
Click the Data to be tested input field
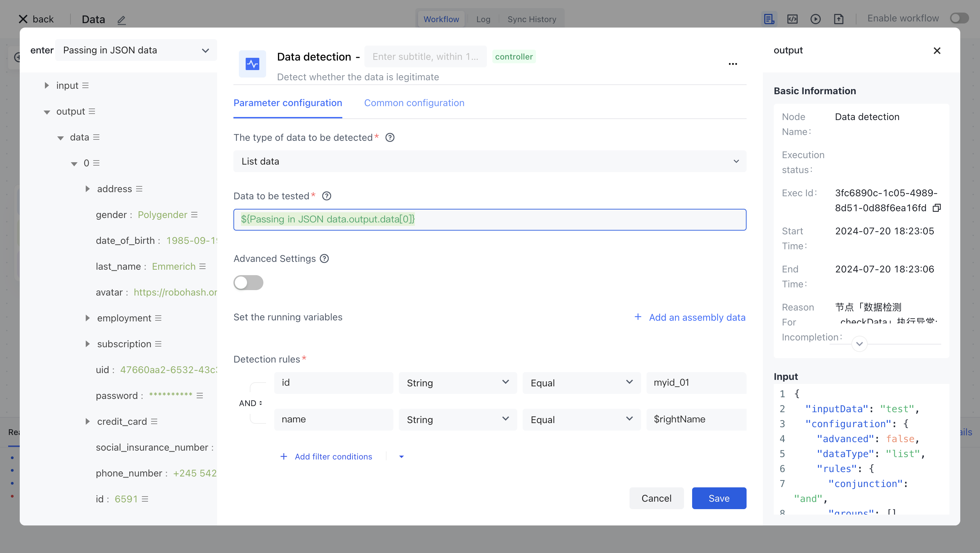(x=490, y=219)
